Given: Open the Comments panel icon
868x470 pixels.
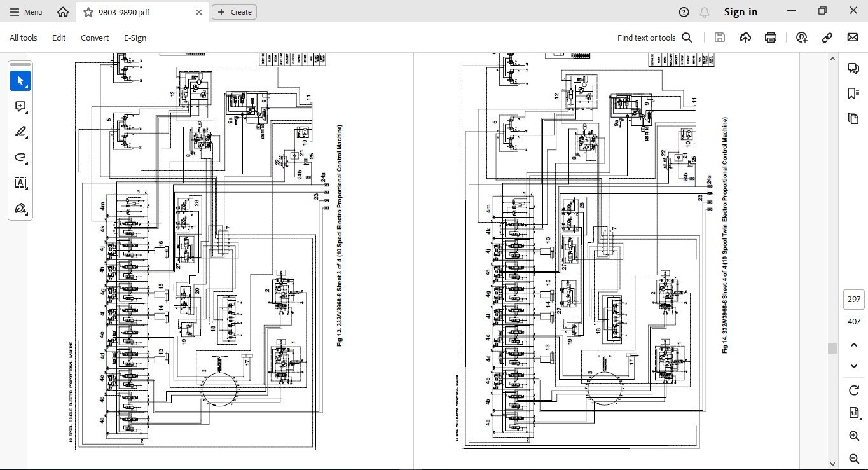Looking at the screenshot, I should 853,68.
